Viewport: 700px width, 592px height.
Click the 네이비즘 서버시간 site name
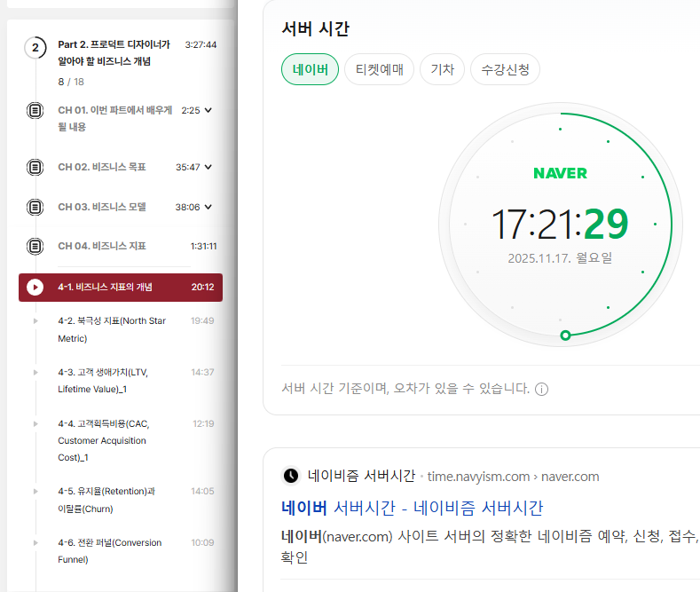[x=361, y=476]
